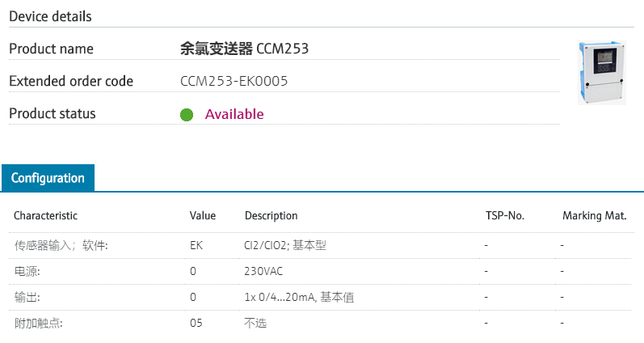Viewport: 644px width, 343px height.
Task: Select the 输出 characteristic row
Action: point(27,297)
